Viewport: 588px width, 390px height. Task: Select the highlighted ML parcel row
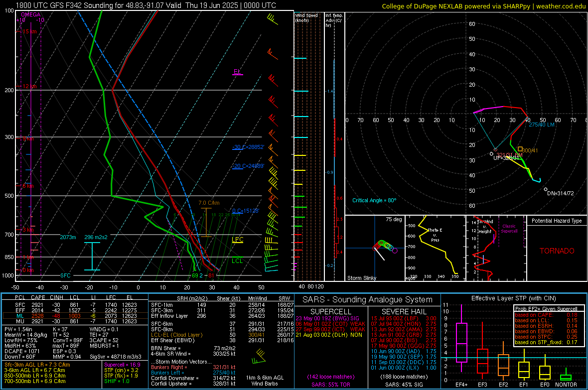(x=76, y=316)
